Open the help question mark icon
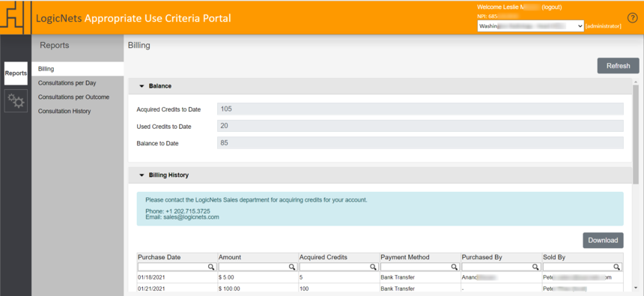 [632, 18]
